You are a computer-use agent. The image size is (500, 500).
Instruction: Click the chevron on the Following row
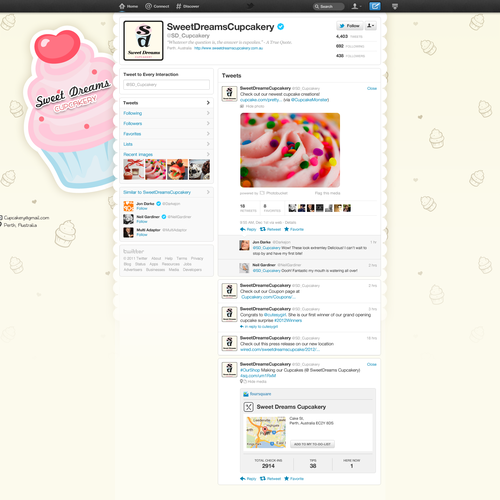(x=208, y=113)
